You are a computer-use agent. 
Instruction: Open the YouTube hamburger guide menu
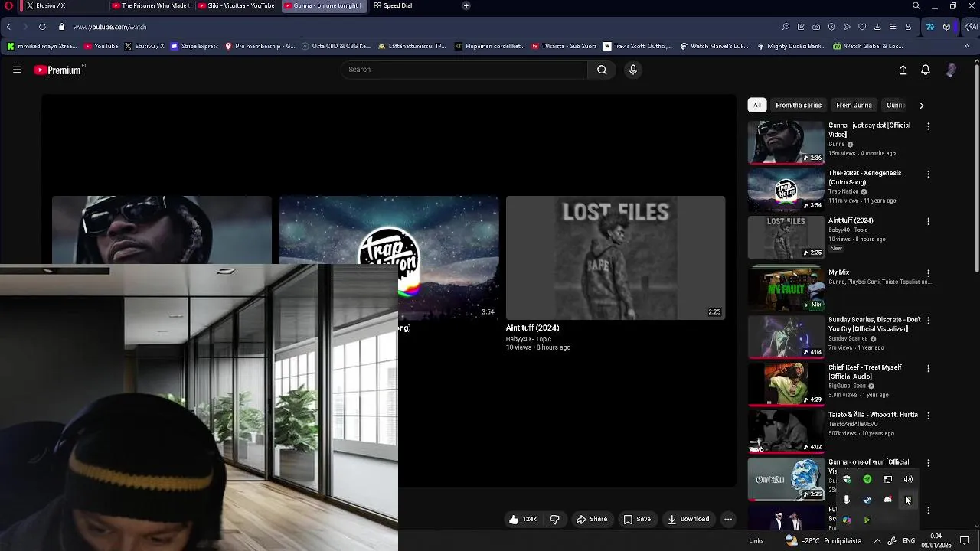tap(17, 70)
